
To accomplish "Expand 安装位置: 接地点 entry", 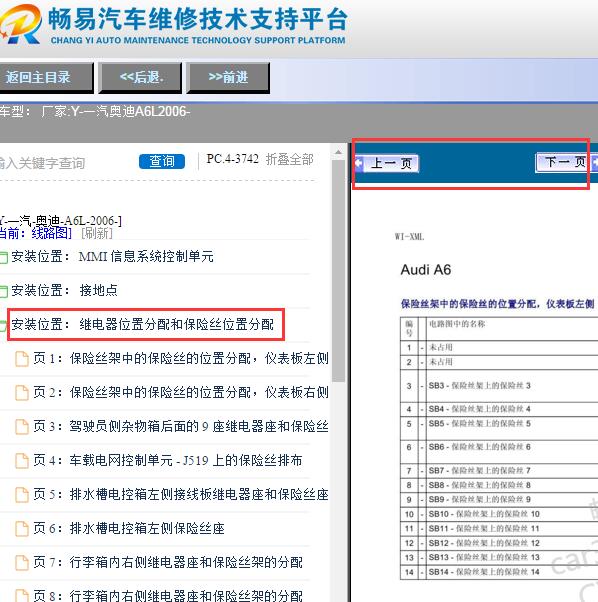I will point(64,290).
